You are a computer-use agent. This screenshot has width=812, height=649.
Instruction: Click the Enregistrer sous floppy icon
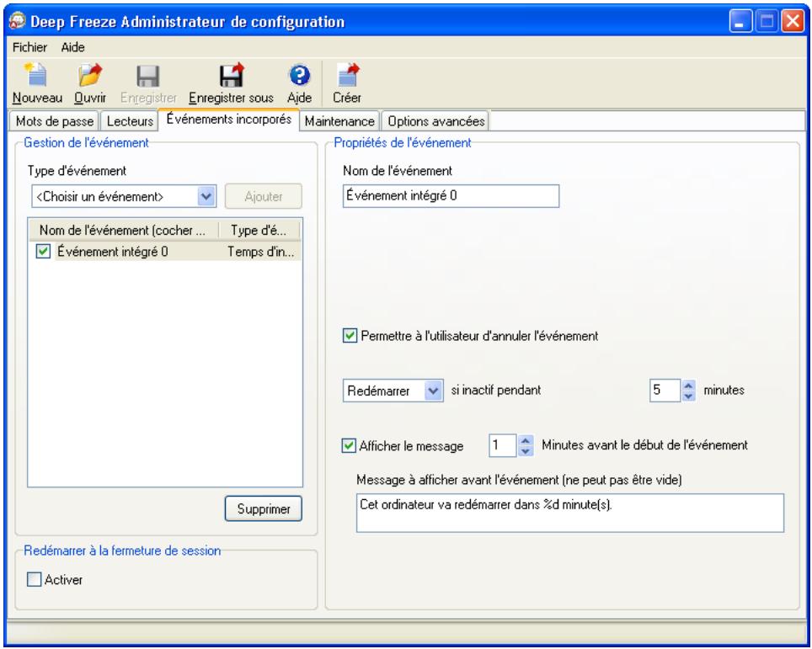(x=231, y=75)
